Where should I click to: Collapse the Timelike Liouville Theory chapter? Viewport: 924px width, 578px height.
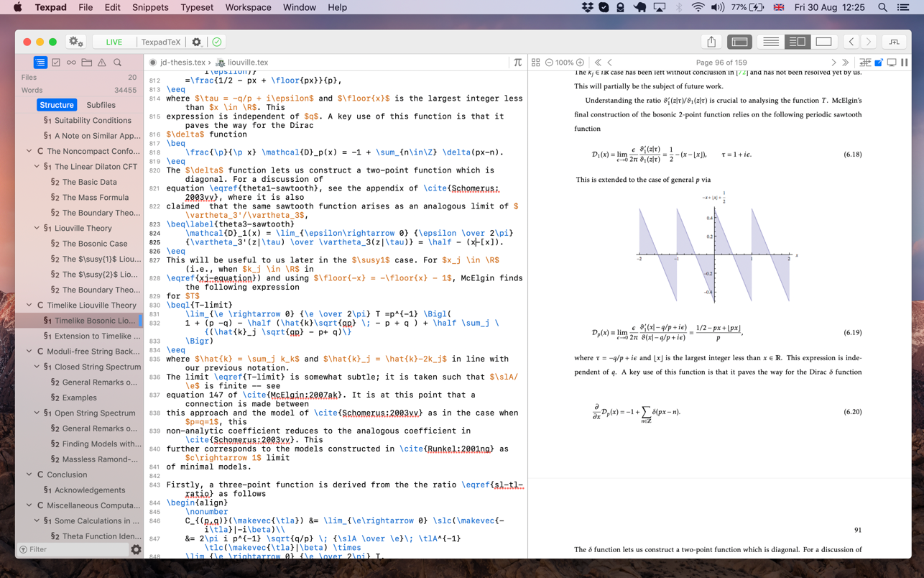[29, 305]
